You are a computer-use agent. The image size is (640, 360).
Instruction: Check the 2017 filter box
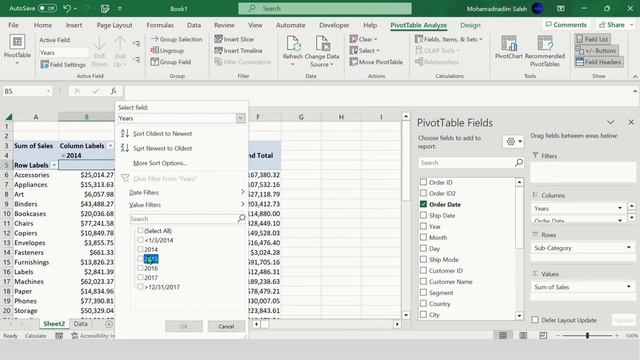(x=140, y=277)
